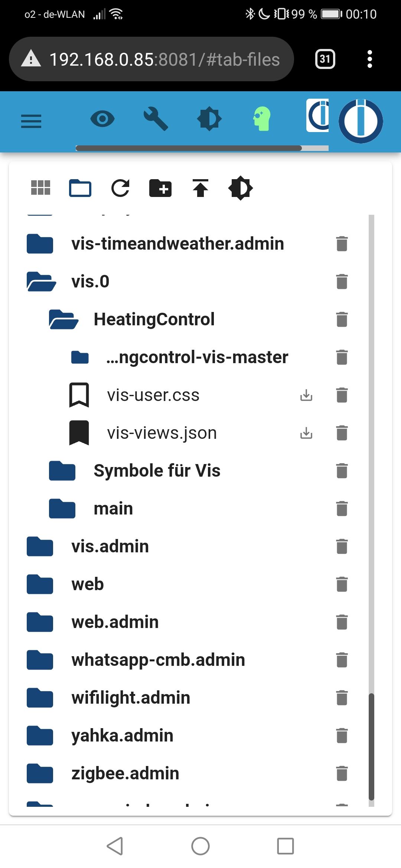Upload a file using the upload arrow icon

(x=200, y=188)
